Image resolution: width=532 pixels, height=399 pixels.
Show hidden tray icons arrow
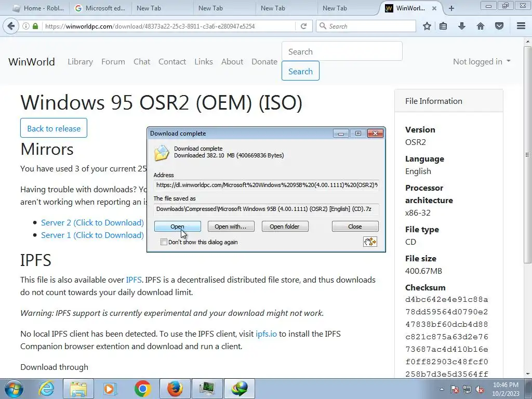point(442,389)
